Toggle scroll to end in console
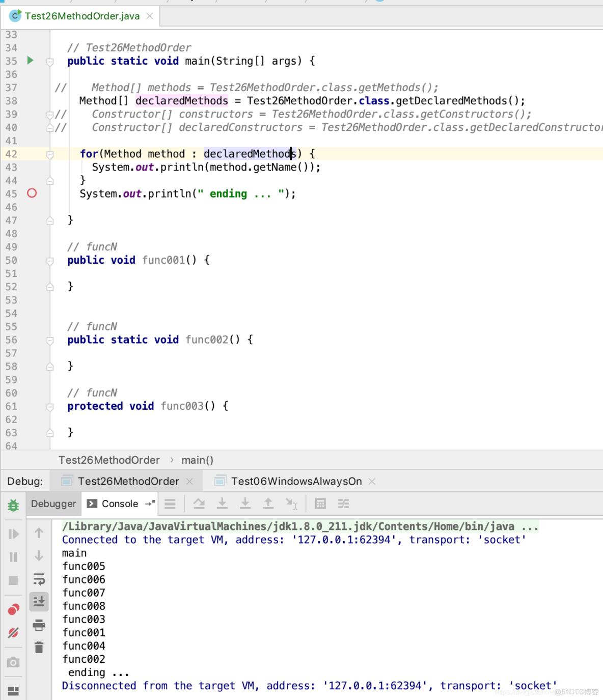This screenshot has width=603, height=700. (39, 601)
